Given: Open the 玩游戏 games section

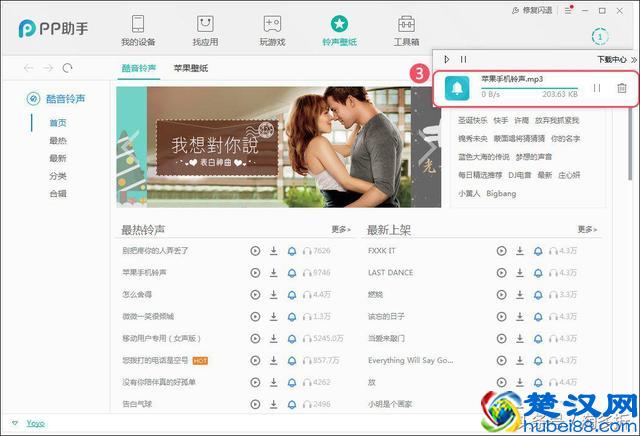Looking at the screenshot, I should tap(272, 30).
